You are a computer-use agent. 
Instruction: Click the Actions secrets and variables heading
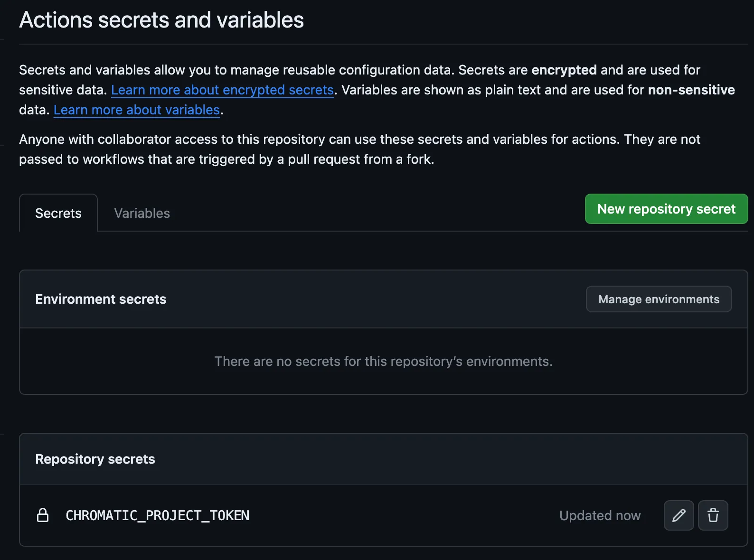[161, 20]
